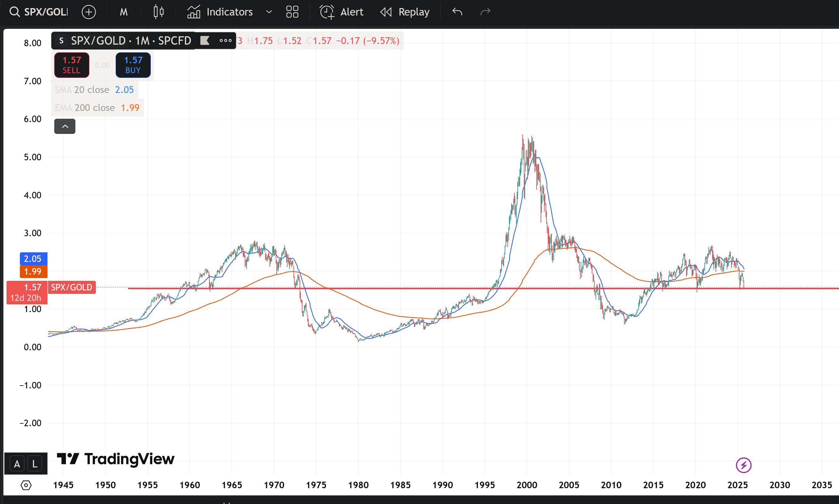Image resolution: width=839 pixels, height=504 pixels.
Task: Open the monthly interval selector
Action: click(124, 12)
